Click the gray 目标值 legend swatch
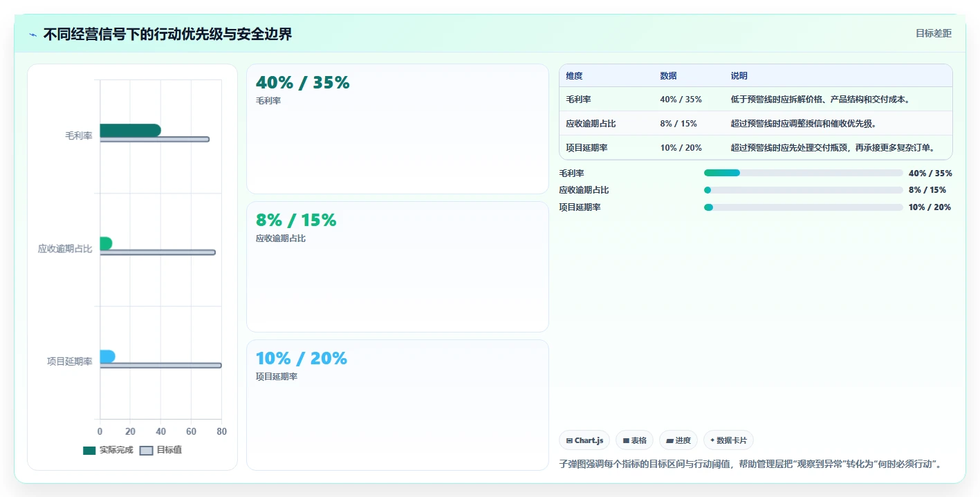Viewport: 980px width, 497px height. pyautogui.click(x=146, y=451)
